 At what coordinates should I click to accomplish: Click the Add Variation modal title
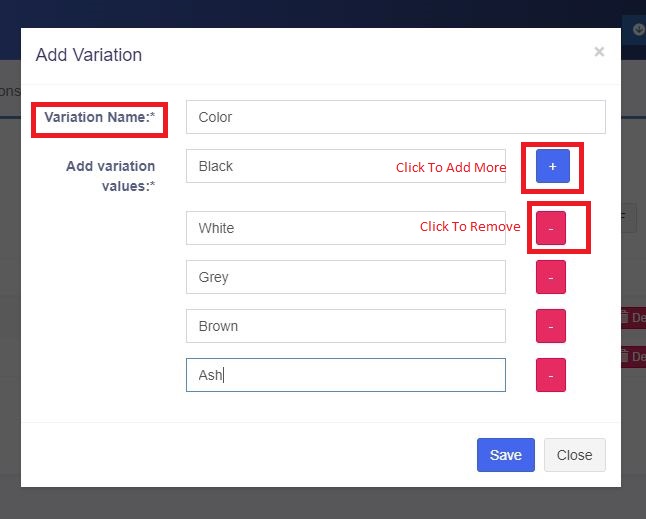[x=89, y=55]
